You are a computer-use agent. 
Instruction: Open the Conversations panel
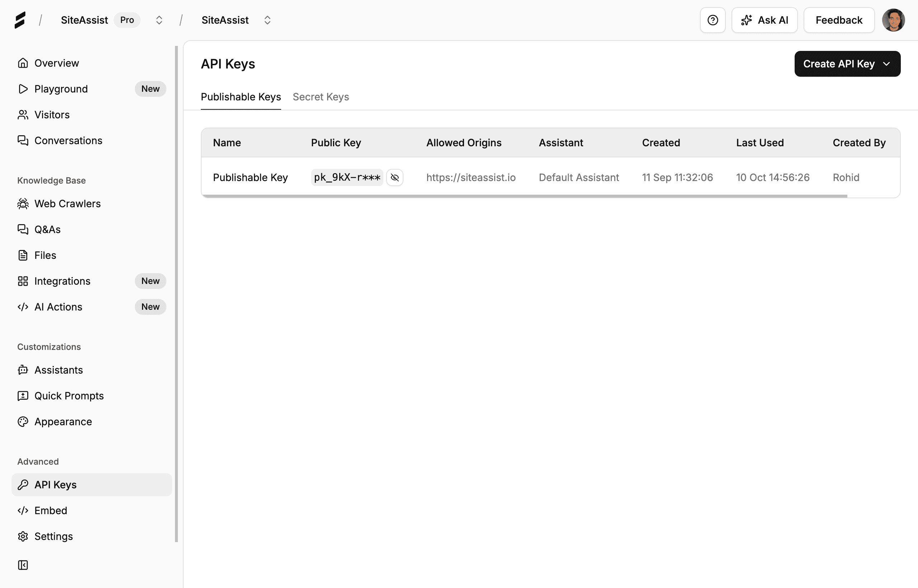[68, 141]
